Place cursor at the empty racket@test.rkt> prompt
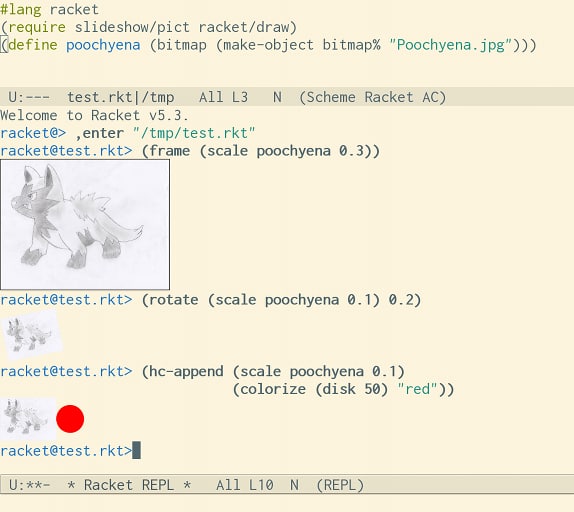The width and height of the screenshot is (574, 512). tap(136, 450)
